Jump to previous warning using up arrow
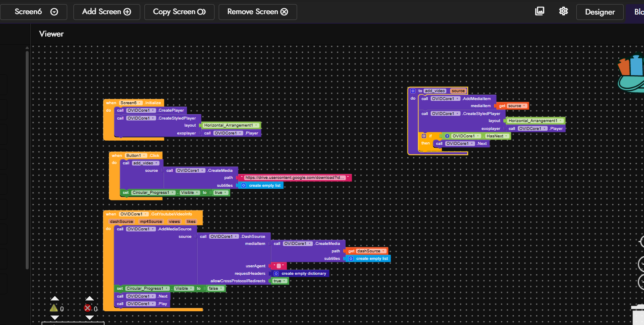644x325 pixels. tap(54, 298)
